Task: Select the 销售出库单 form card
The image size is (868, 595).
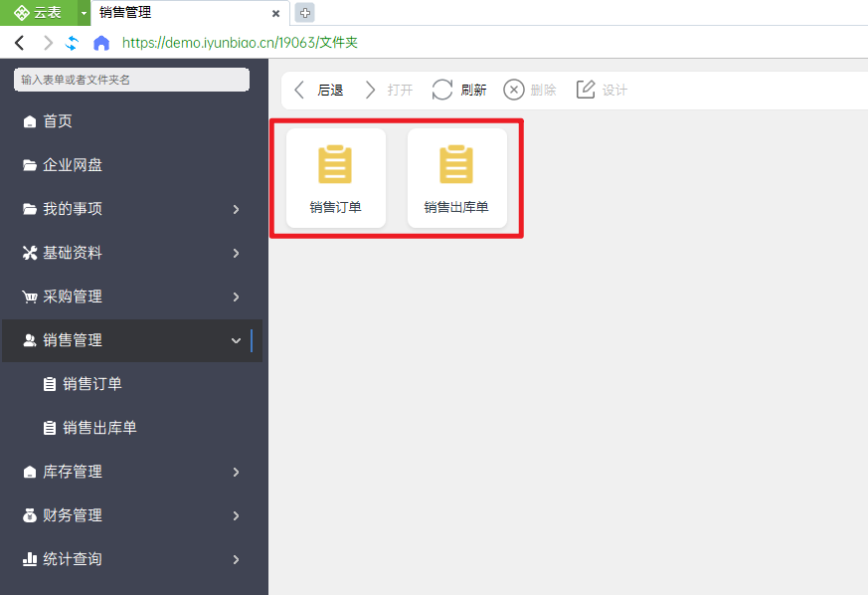Action: tap(456, 178)
